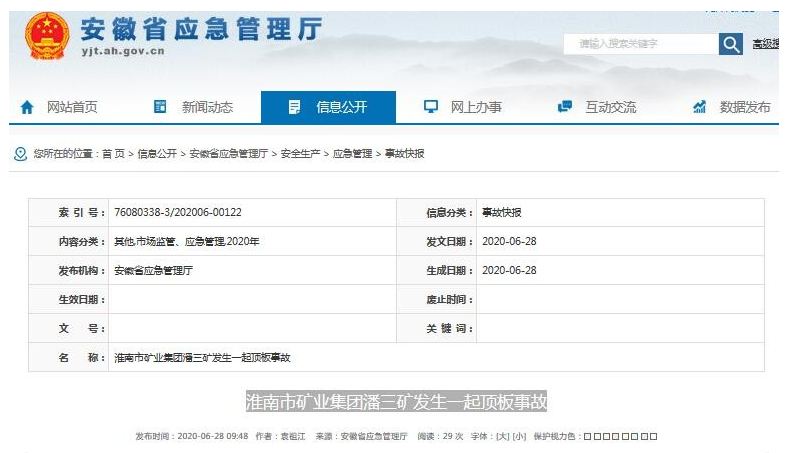Screen dimensions: 790x453
Task: Click the highlighted article headline
Action: pyautogui.click(x=397, y=402)
